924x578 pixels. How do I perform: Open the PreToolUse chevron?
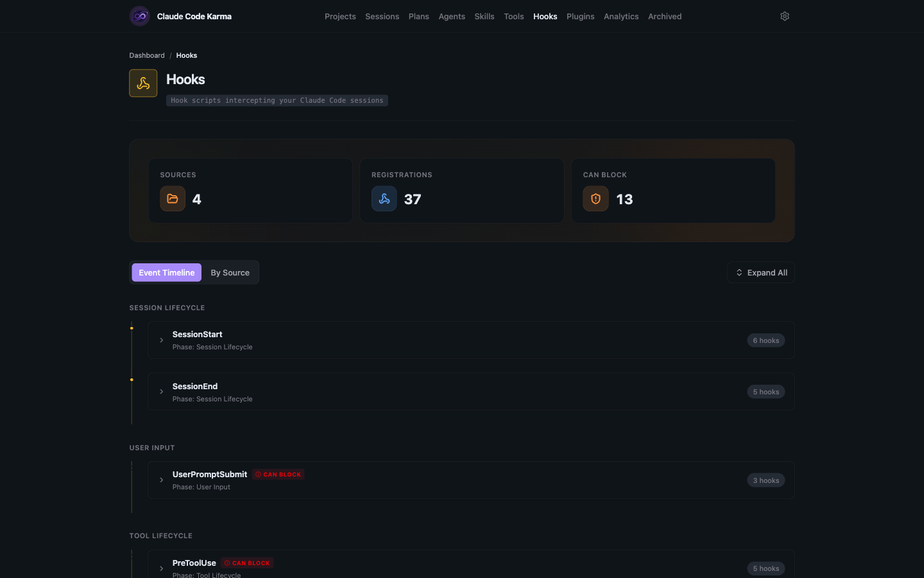[161, 568]
